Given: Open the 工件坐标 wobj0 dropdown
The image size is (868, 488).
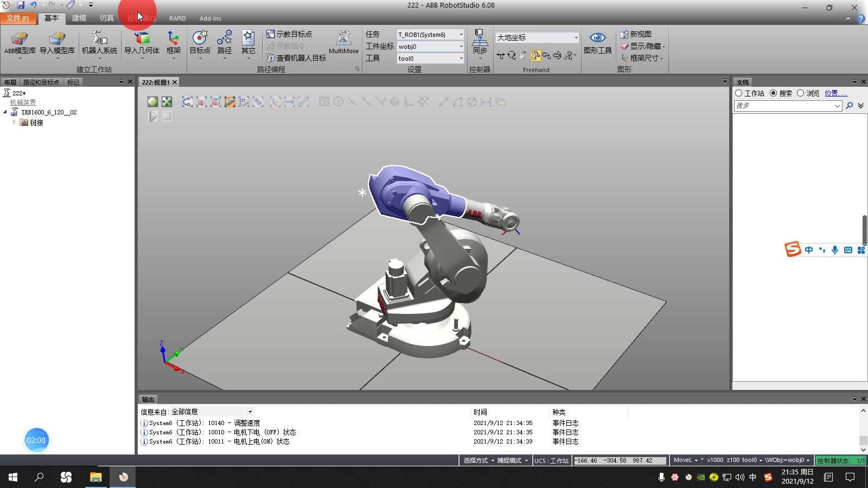Looking at the screenshot, I should 461,47.
